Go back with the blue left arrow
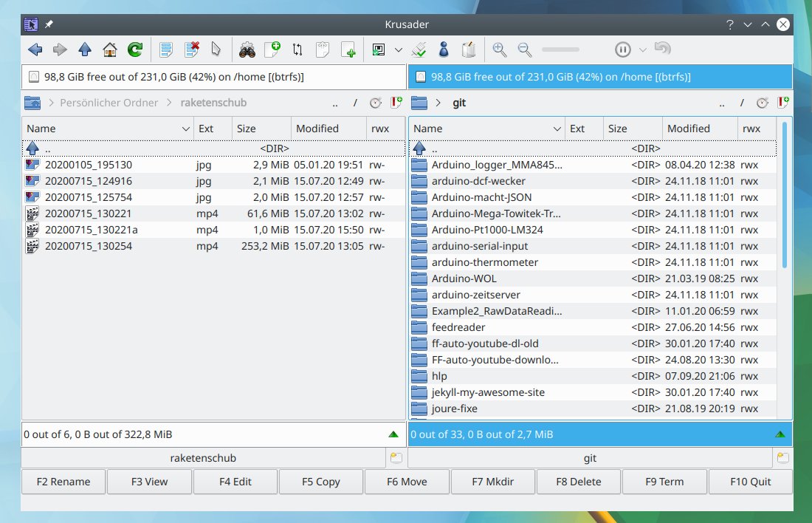The width and height of the screenshot is (812, 523). 35,49
